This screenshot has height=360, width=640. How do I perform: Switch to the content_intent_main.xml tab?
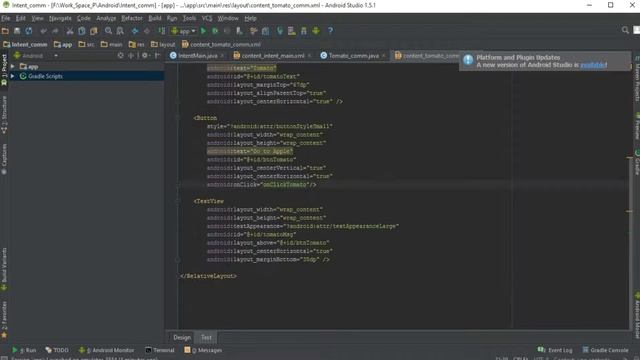[273, 56]
